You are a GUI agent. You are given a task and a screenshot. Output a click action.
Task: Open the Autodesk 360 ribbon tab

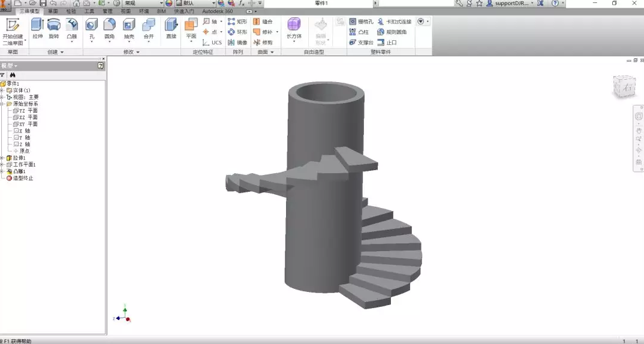point(218,11)
